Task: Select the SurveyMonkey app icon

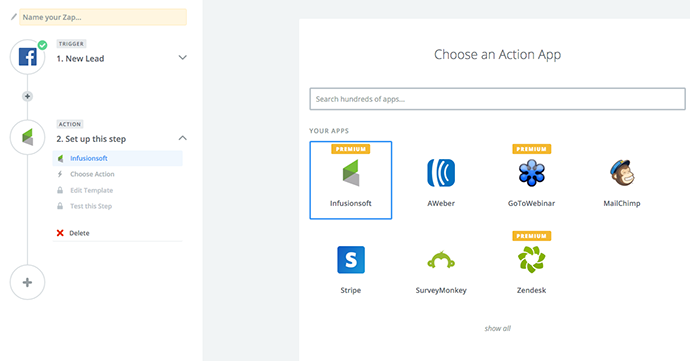Action: 441,260
